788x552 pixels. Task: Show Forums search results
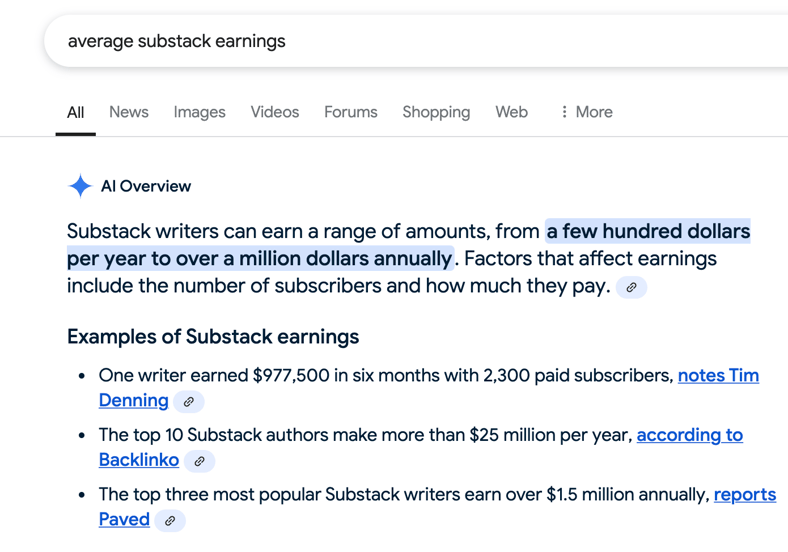point(351,112)
